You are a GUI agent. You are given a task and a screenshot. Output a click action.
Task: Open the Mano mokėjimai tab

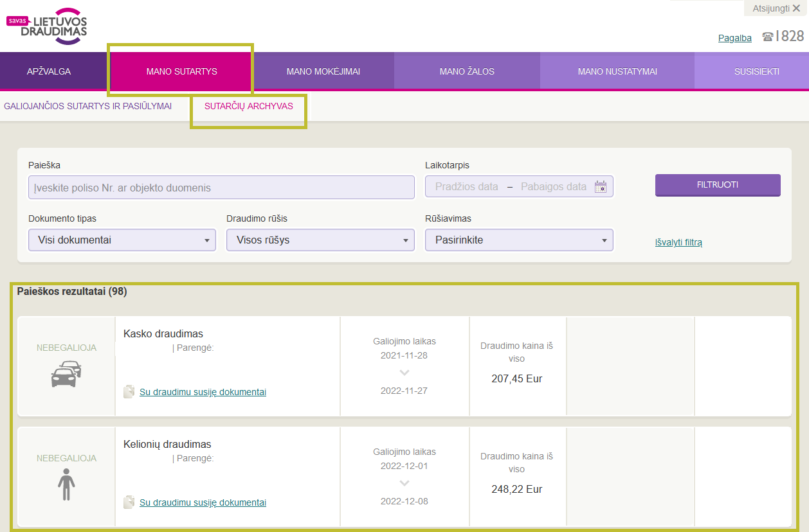323,71
